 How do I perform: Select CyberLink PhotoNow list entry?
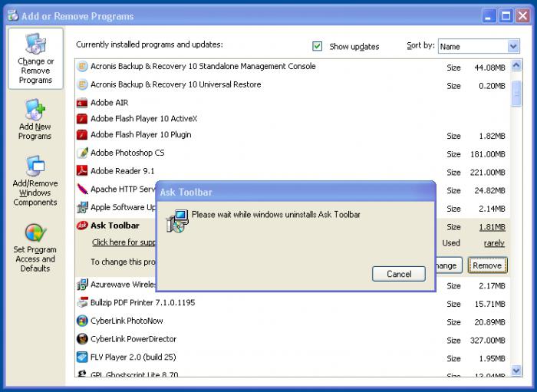[292, 321]
